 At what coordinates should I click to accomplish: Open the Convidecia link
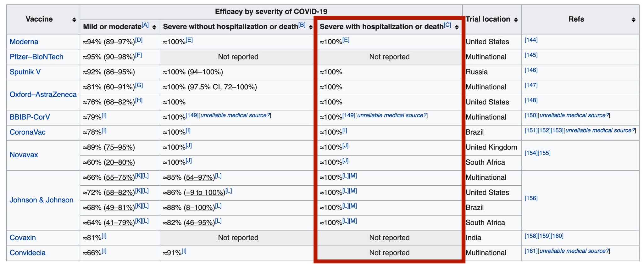28,253
